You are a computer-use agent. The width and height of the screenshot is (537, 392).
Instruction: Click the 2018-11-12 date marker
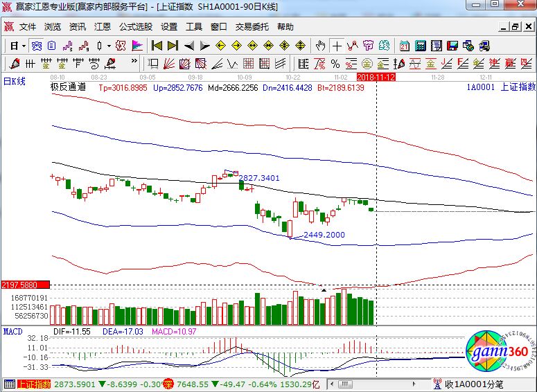(x=375, y=77)
